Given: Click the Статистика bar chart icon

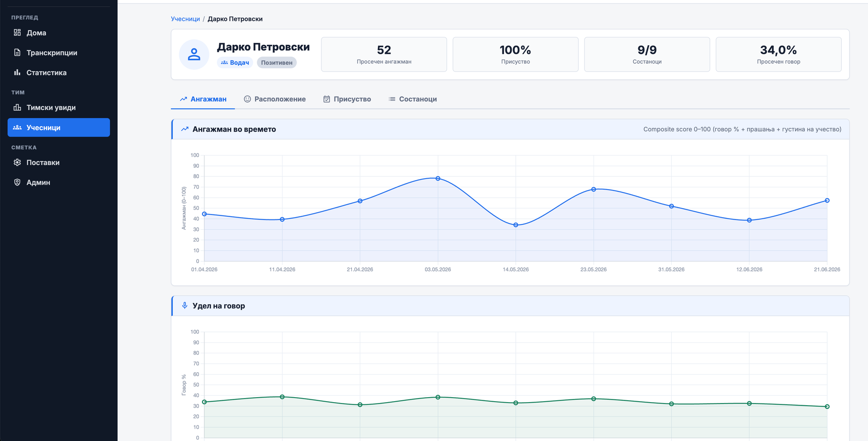Looking at the screenshot, I should (x=17, y=72).
